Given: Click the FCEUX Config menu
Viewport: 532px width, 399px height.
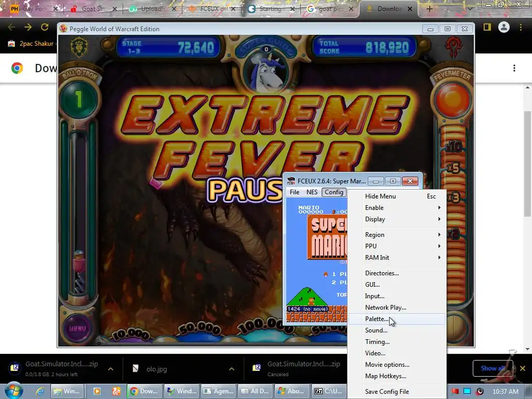Looking at the screenshot, I should (334, 192).
